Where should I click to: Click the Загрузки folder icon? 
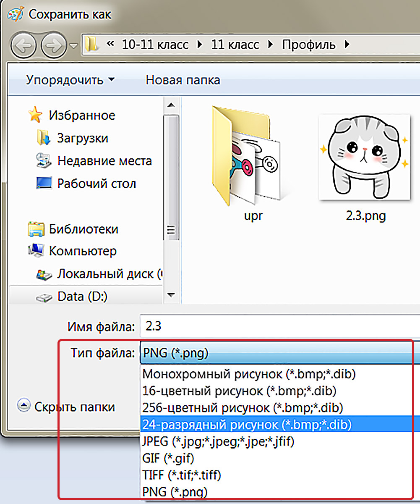tap(43, 138)
